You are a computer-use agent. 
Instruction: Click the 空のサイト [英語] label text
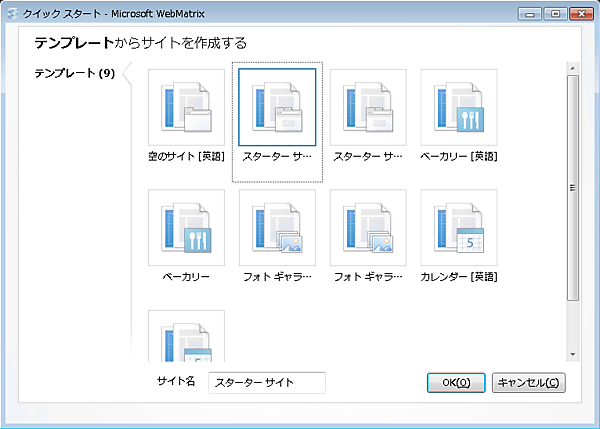[x=186, y=156]
